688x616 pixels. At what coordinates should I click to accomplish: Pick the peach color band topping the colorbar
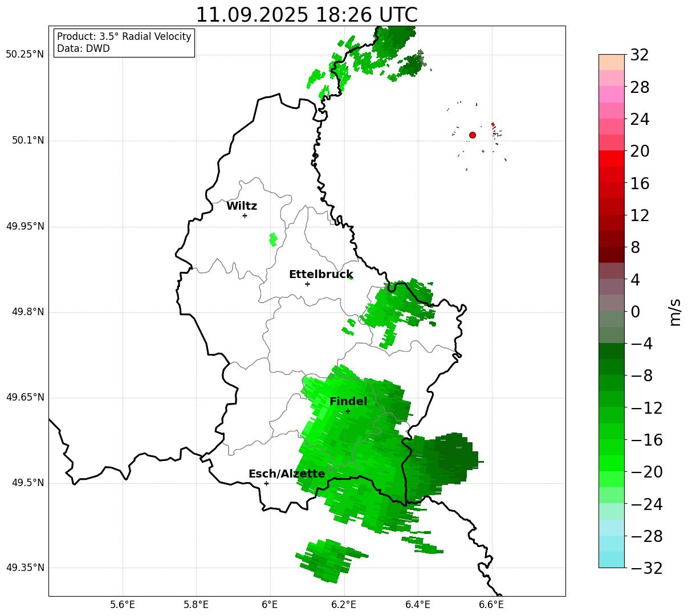pos(612,62)
